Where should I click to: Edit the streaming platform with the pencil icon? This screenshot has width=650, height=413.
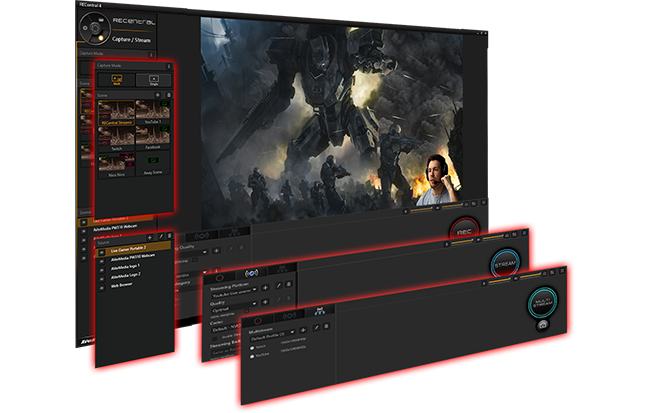pos(279,285)
